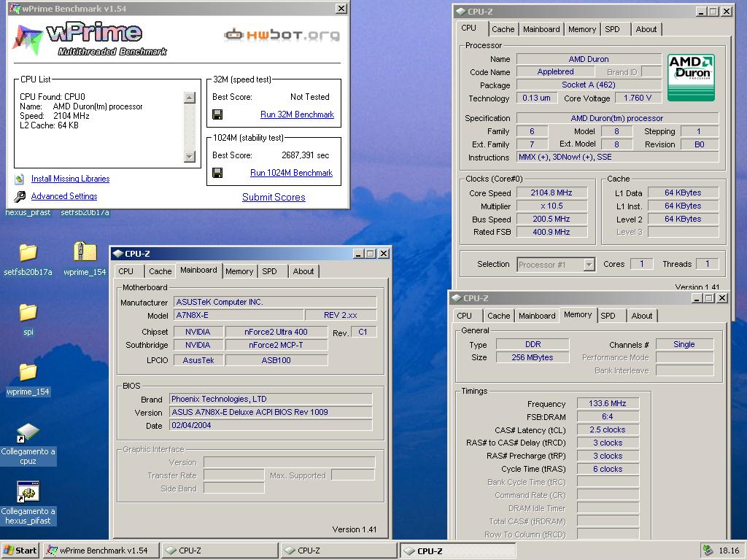Click the AMD Duron processor logo
Screen dimensions: 747x560
pyautogui.click(x=691, y=77)
